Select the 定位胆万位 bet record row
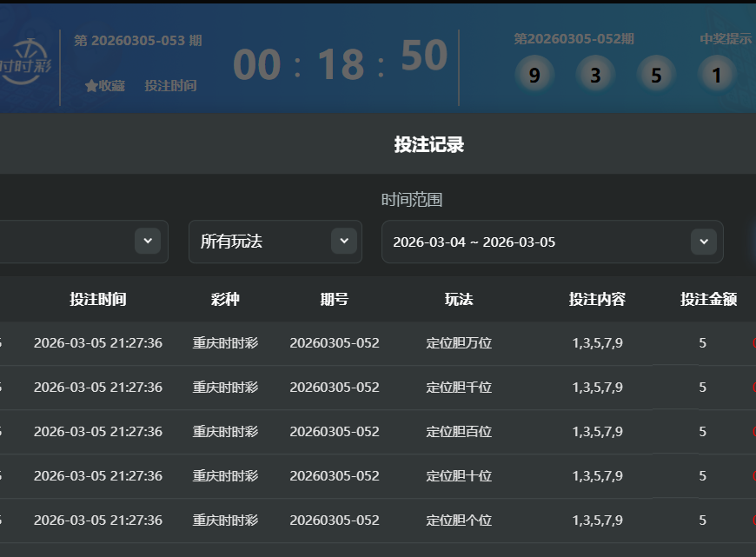 (x=459, y=343)
